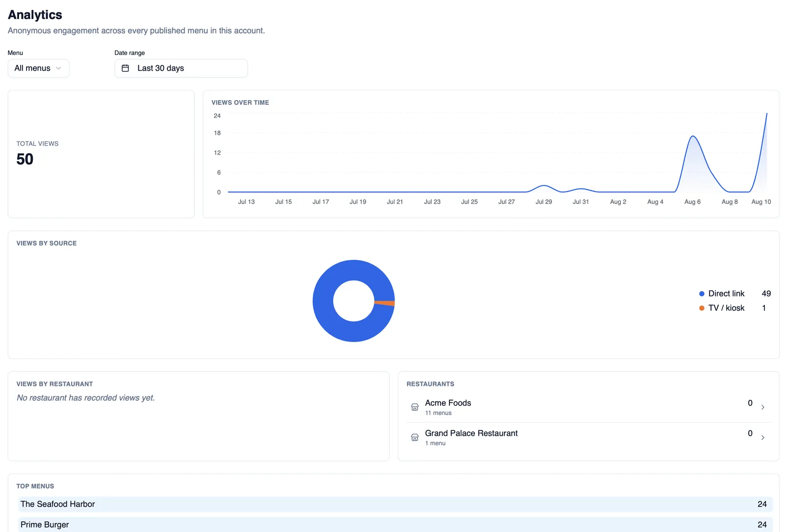Screen dimensions: 785x532
Task: Click 'No restaurant has recorded views yet.' message
Action: click(x=86, y=398)
